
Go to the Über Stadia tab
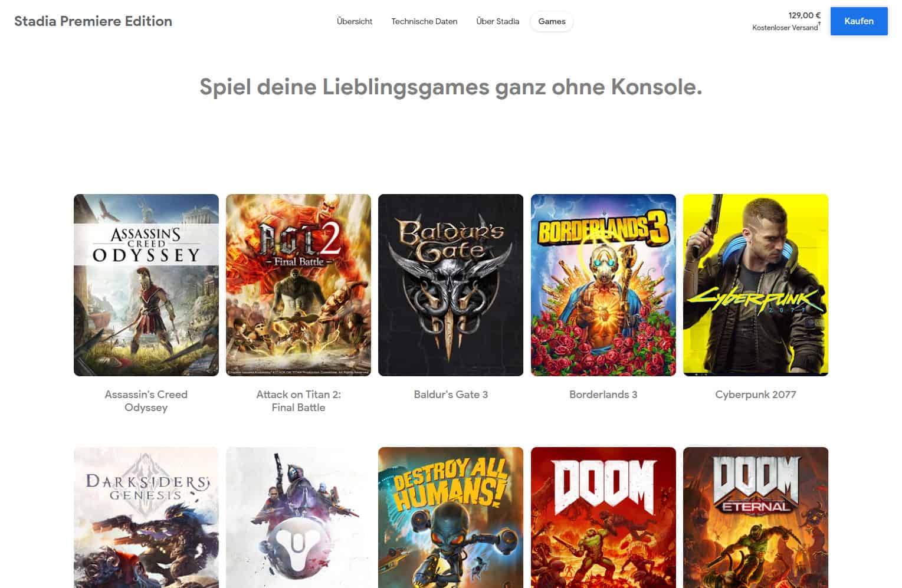(x=498, y=21)
